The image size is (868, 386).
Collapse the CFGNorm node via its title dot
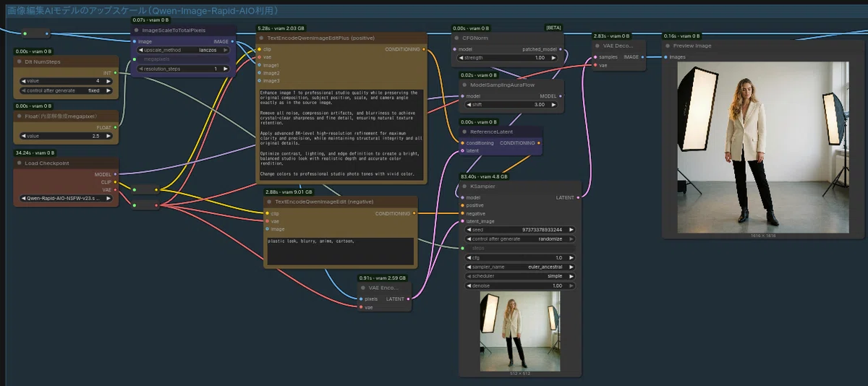pyautogui.click(x=457, y=38)
